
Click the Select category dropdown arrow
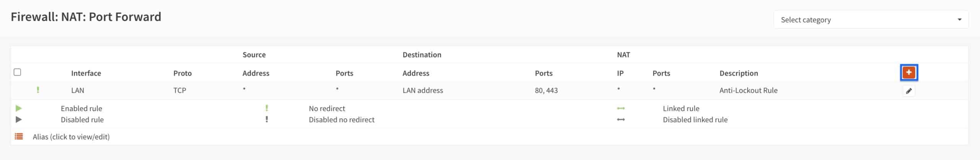pos(959,19)
